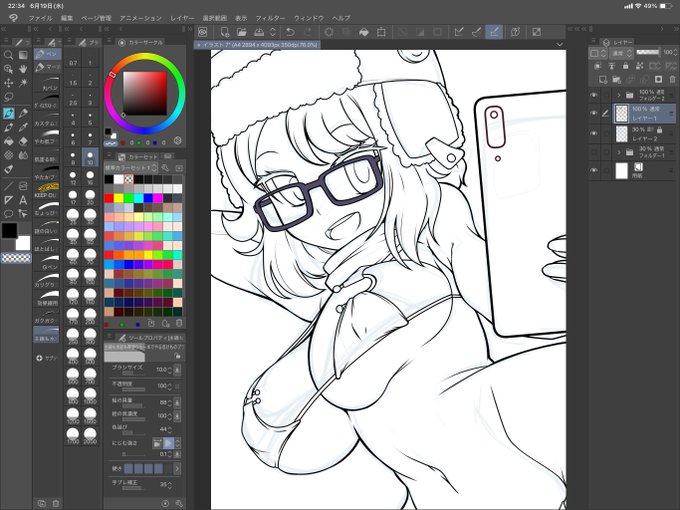Select brush size preset 20
Viewport: 680px width, 510px height.
click(90, 196)
